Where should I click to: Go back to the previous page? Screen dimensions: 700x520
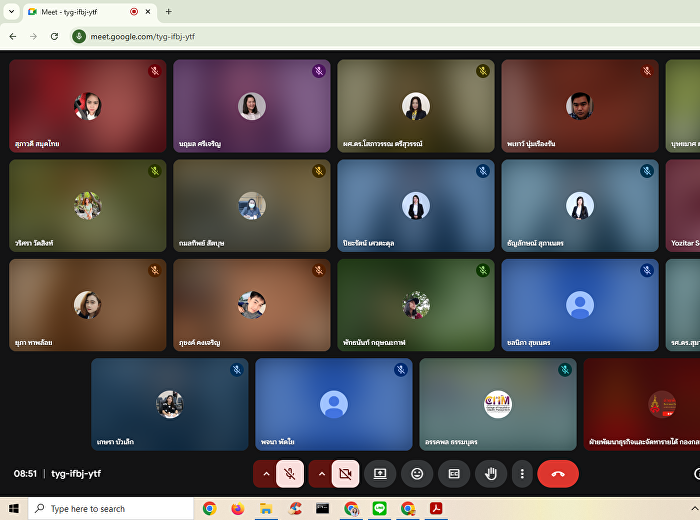(x=13, y=36)
